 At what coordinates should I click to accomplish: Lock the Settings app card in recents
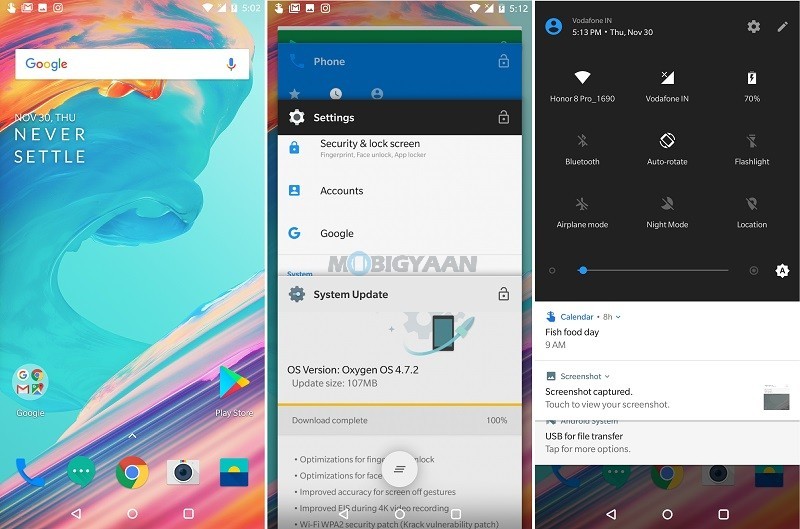pyautogui.click(x=504, y=117)
